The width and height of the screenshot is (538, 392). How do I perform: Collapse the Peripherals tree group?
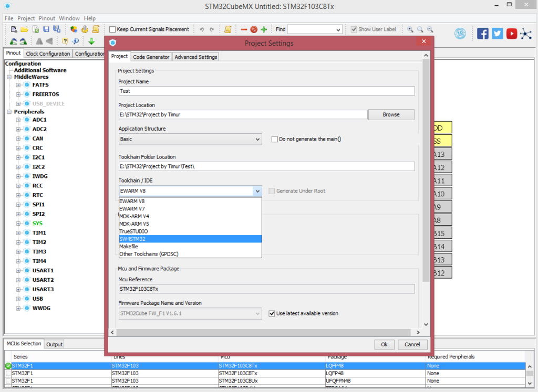[x=9, y=112]
